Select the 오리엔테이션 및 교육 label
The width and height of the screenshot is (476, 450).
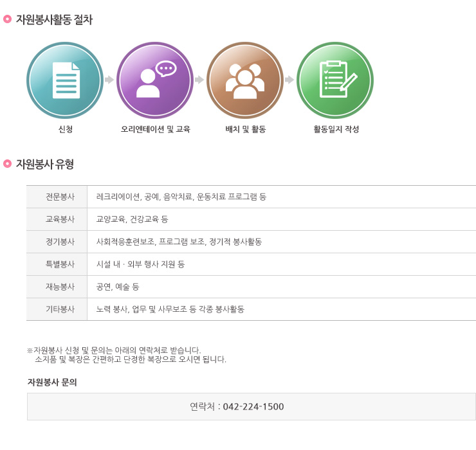click(x=156, y=129)
